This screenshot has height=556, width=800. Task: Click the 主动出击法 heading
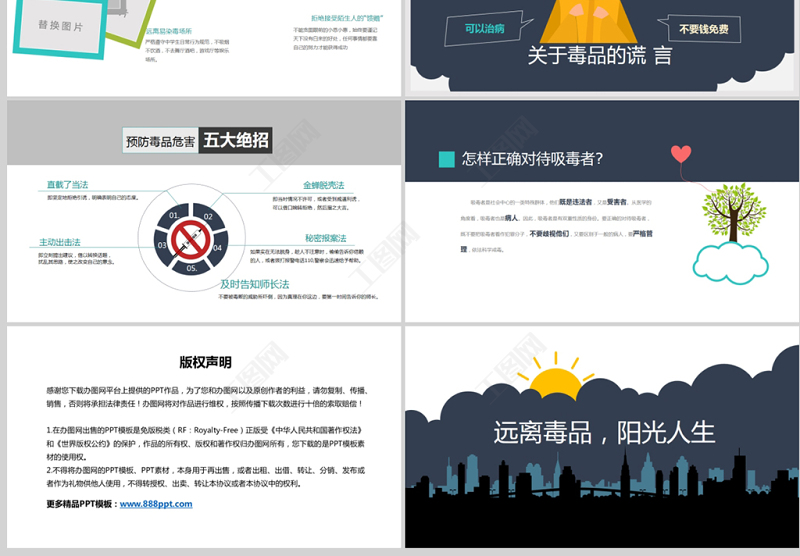pyautogui.click(x=60, y=242)
